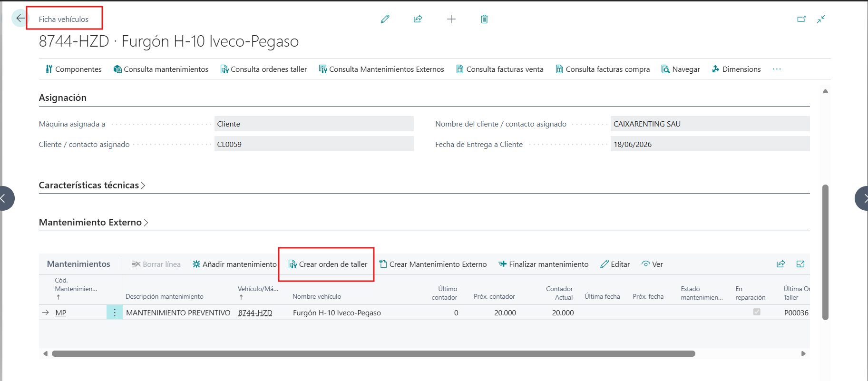Expand Mantenimiento Externo section
Screen dimensions: 868x381
[93, 222]
